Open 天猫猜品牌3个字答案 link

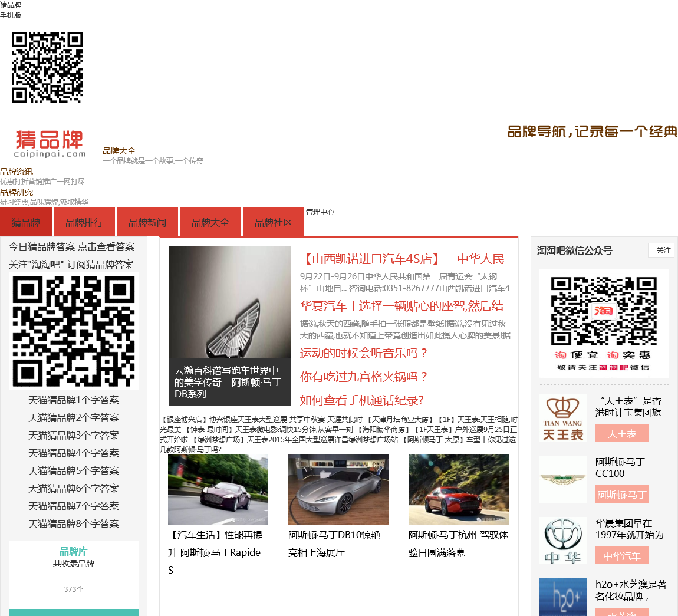pyautogui.click(x=74, y=435)
